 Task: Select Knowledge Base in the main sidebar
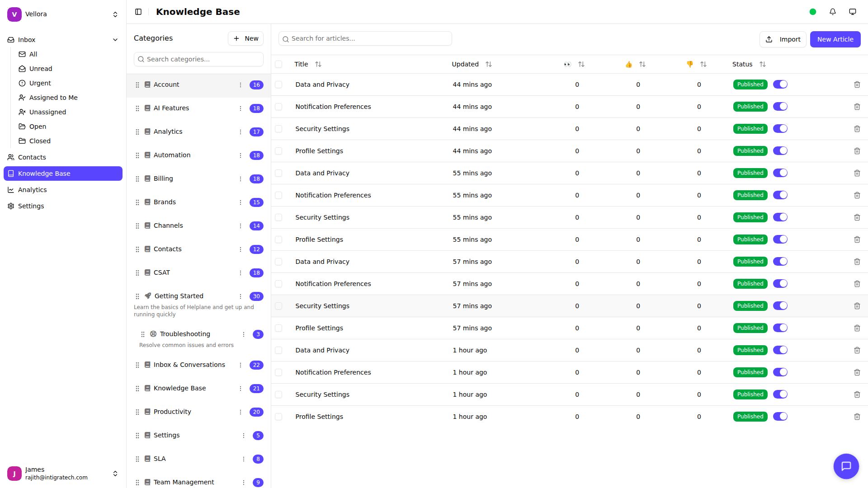(x=63, y=174)
